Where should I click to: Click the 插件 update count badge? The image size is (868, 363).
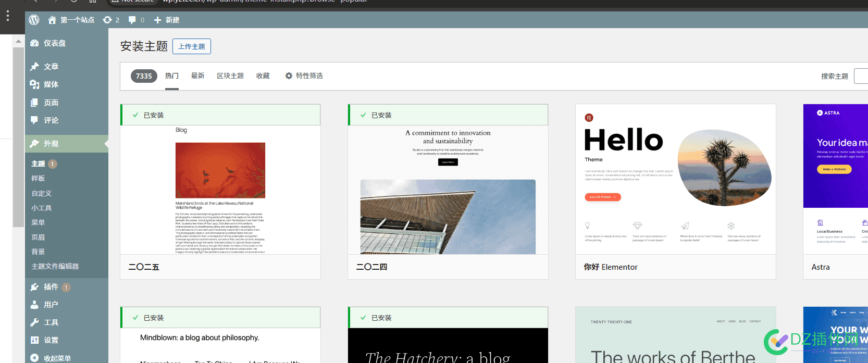66,287
